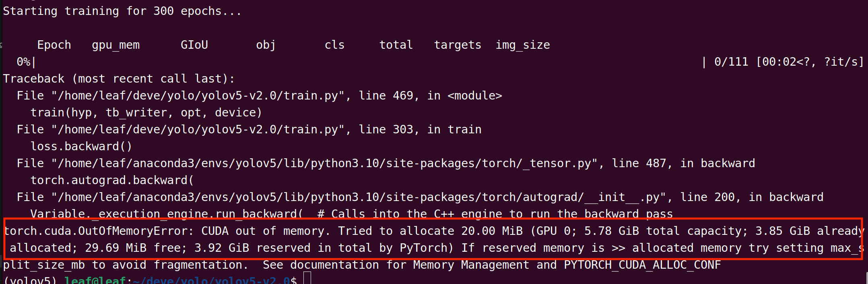Click the cls column header

click(x=334, y=45)
